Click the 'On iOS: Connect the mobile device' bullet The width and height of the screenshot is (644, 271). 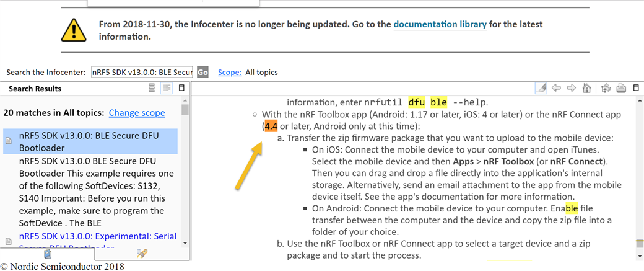(x=466, y=173)
